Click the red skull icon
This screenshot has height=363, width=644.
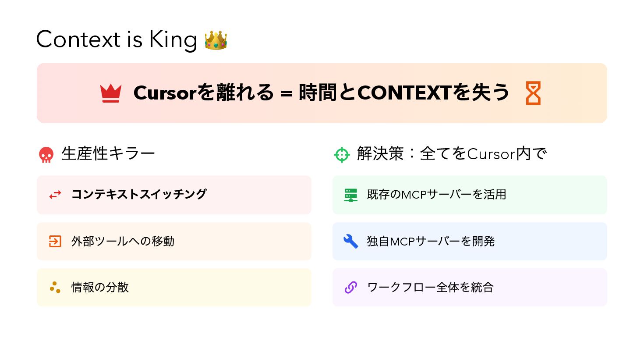[x=46, y=155]
